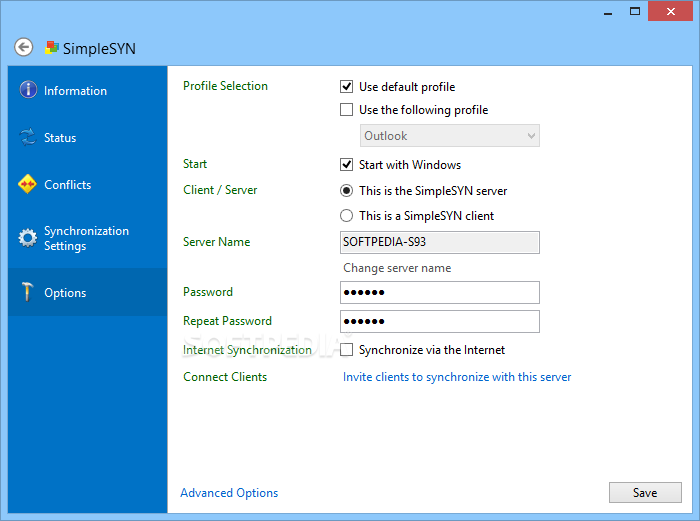Click the green Password label

[208, 292]
